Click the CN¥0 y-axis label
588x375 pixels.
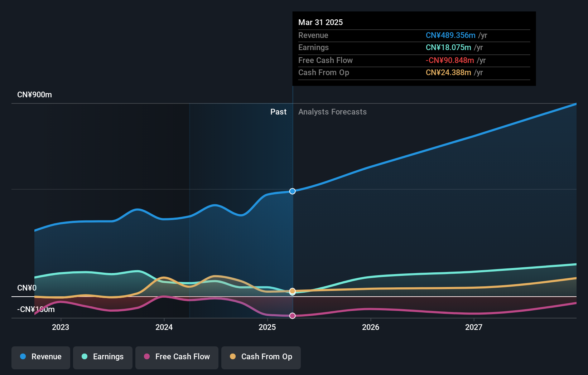point(27,288)
